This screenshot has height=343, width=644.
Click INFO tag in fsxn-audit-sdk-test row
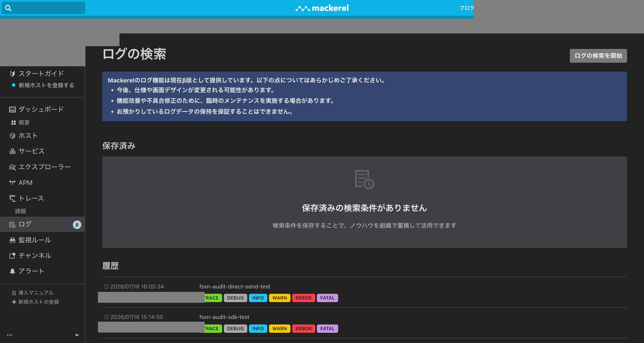coord(258,329)
